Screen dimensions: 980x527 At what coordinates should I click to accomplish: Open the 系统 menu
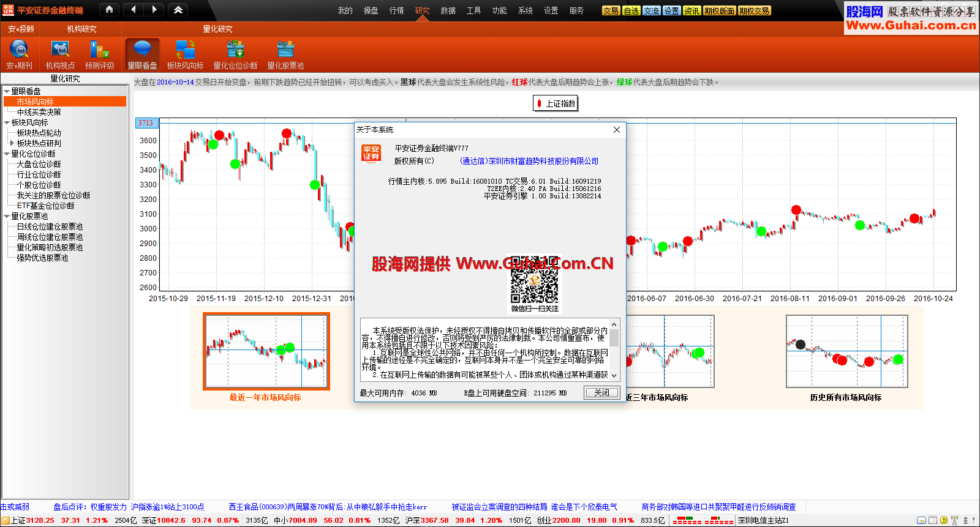525,10
